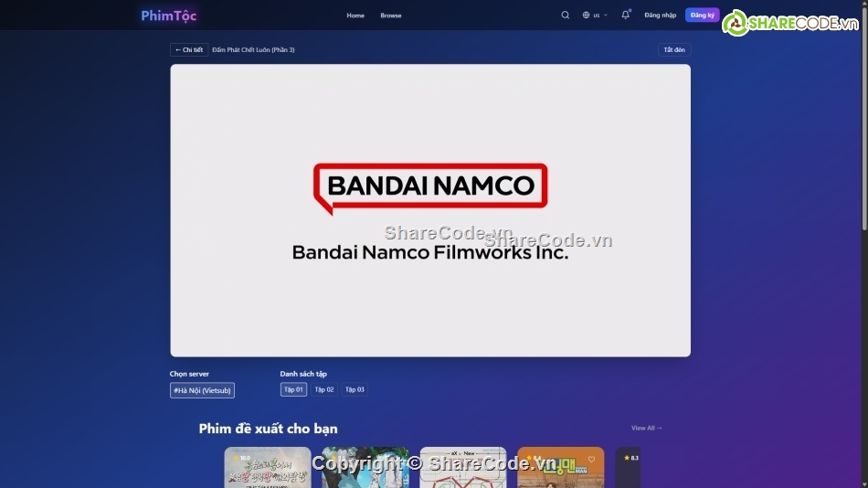Viewport: 868px width, 488px height.
Task: Switch to episode Tập 02
Action: pyautogui.click(x=324, y=389)
